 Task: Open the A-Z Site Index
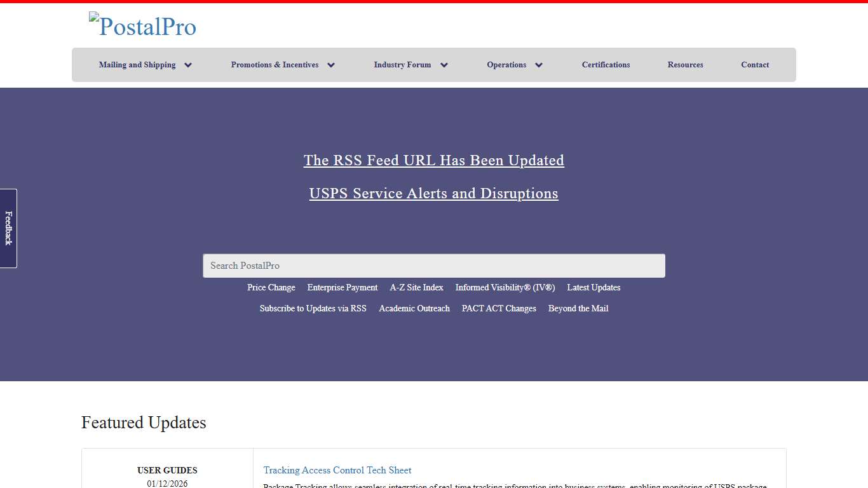[416, 288]
